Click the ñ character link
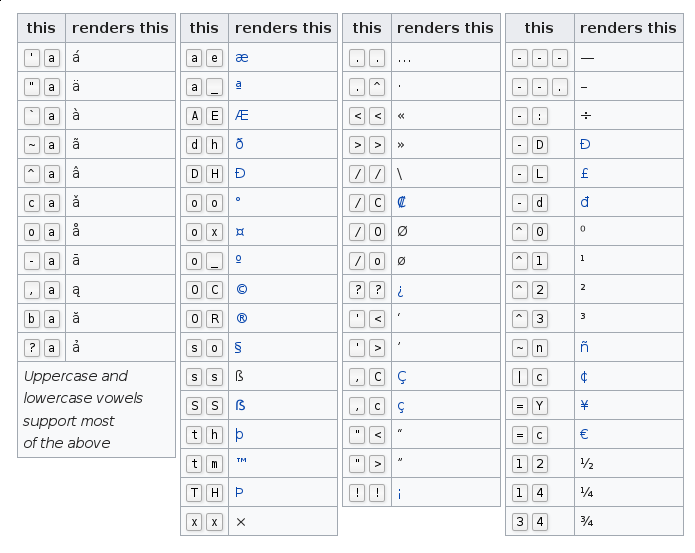695x553 pixels. click(x=585, y=347)
